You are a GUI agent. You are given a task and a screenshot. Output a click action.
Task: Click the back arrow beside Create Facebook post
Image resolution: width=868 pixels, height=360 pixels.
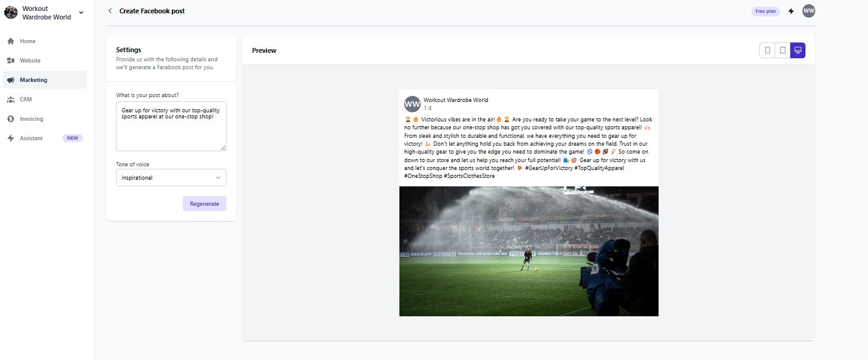(x=110, y=11)
